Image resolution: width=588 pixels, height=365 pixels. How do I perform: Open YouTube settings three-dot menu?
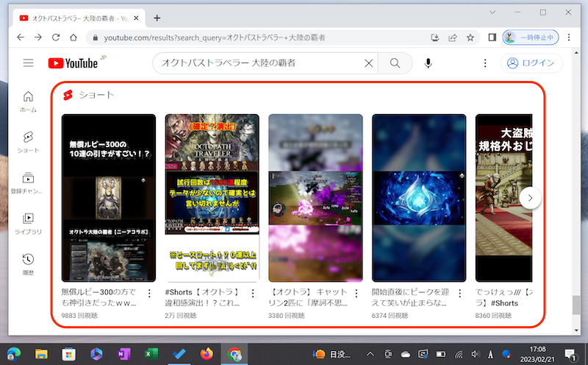(484, 63)
